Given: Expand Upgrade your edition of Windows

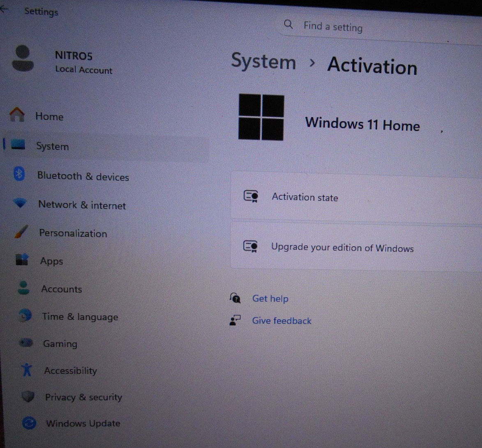Looking at the screenshot, I should tap(357, 248).
